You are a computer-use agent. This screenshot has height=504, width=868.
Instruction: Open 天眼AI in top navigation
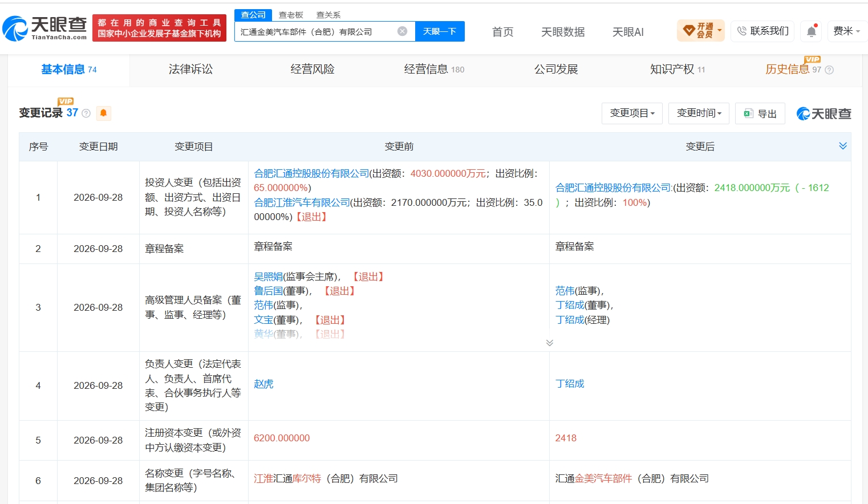628,32
